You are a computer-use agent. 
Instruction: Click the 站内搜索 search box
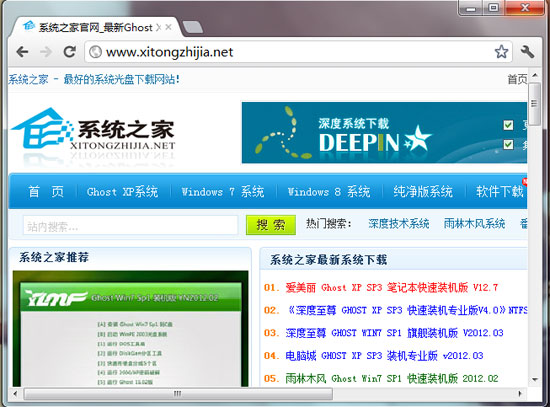pos(130,226)
